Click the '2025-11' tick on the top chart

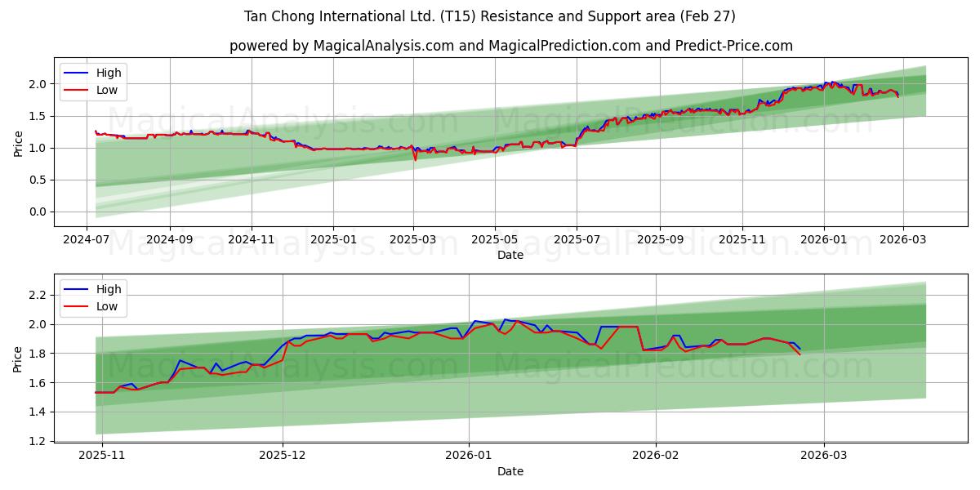click(x=742, y=240)
